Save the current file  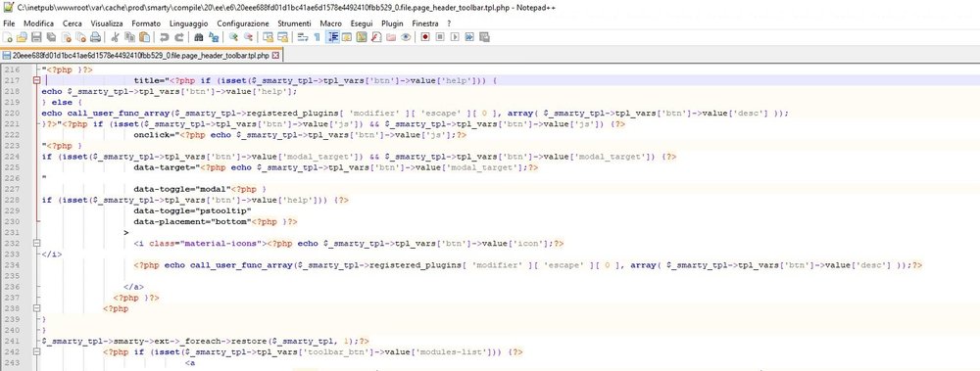click(x=36, y=37)
